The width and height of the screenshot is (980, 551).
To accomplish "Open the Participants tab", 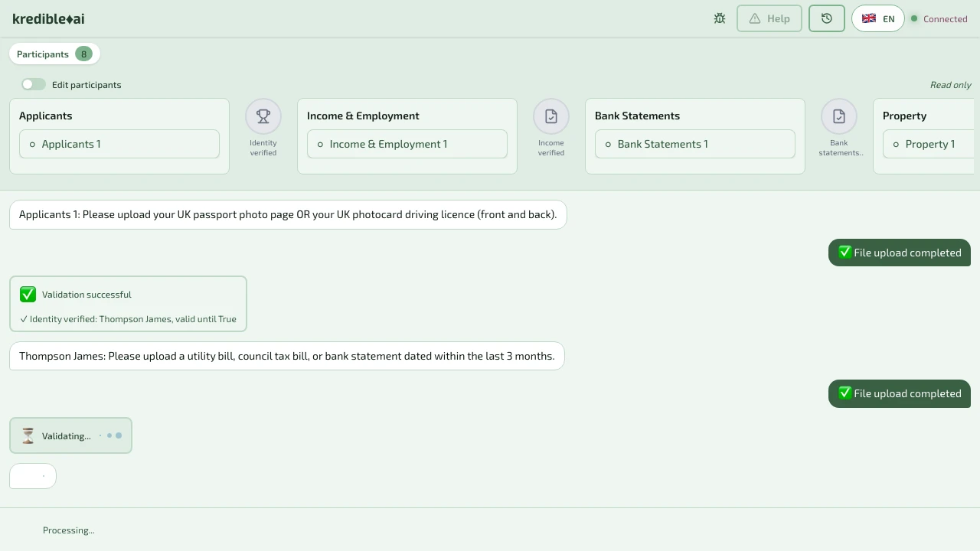I will [43, 54].
